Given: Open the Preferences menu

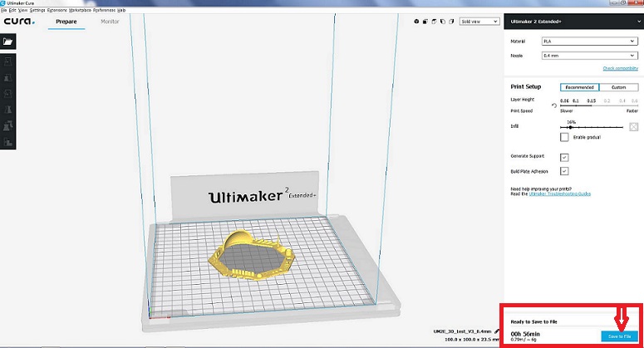Looking at the screenshot, I should click(105, 10).
